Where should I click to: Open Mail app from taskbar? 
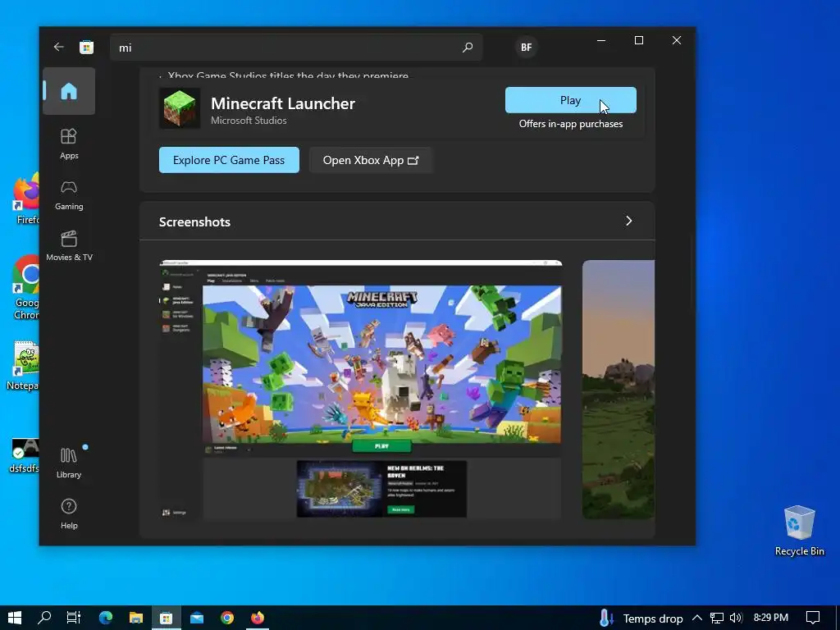[x=197, y=618]
